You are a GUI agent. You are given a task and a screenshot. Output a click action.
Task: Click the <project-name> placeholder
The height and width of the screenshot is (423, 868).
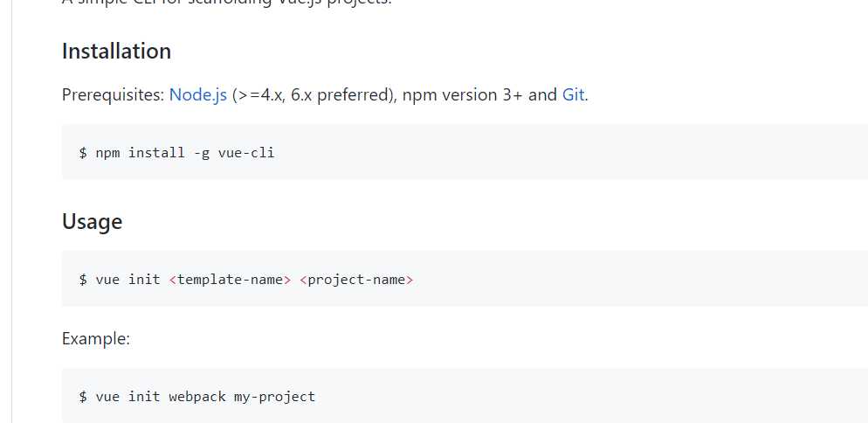(x=356, y=280)
